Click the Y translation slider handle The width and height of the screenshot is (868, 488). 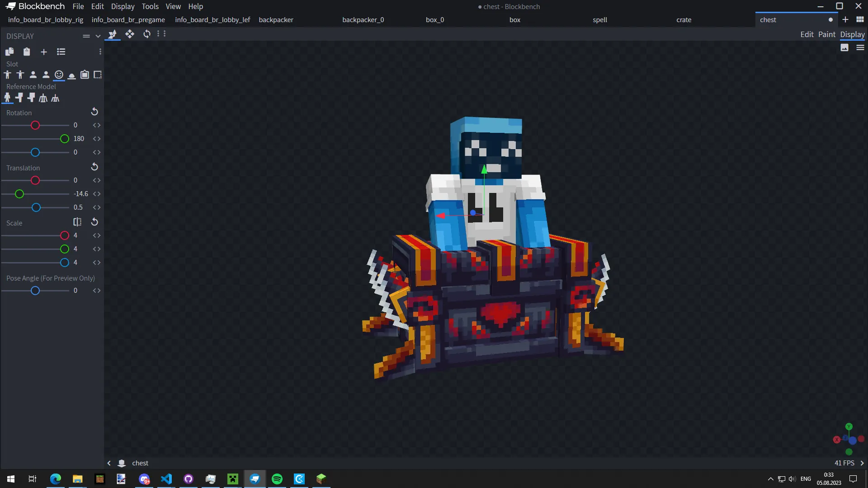(x=19, y=194)
